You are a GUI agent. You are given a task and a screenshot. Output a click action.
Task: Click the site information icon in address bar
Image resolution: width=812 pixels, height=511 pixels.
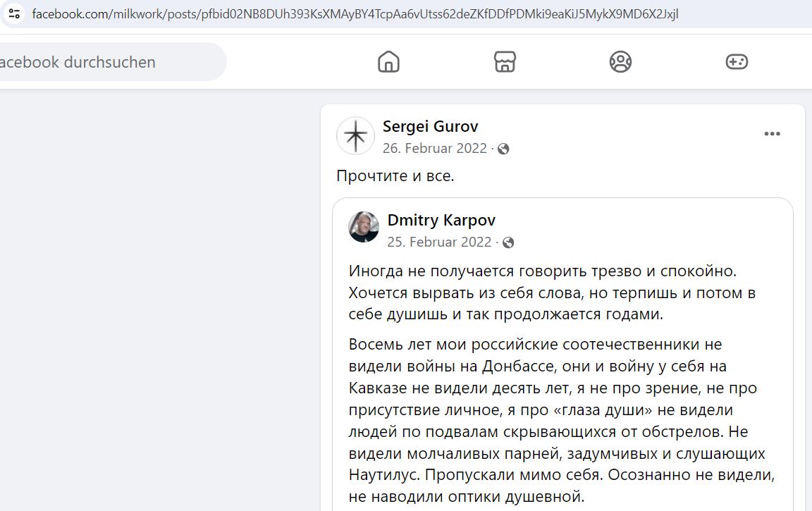coord(14,14)
